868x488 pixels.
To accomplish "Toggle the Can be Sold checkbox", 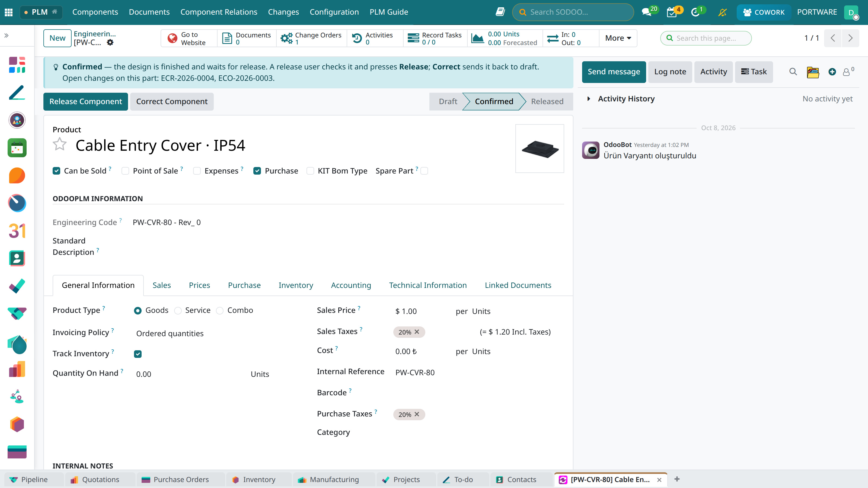I will (x=56, y=171).
